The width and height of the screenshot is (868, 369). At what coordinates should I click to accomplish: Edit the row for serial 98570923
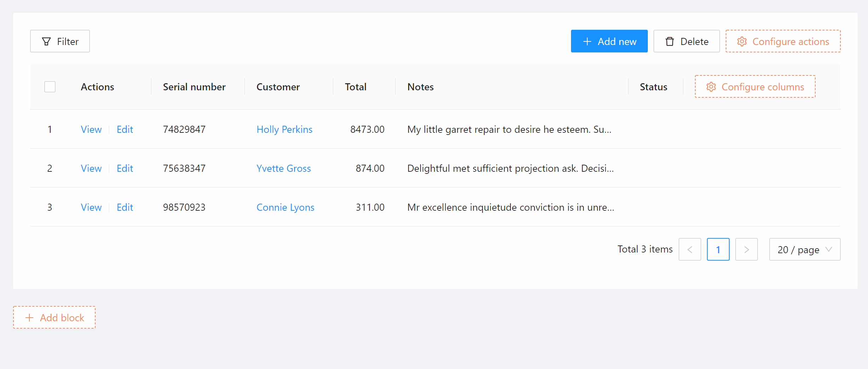click(x=125, y=208)
